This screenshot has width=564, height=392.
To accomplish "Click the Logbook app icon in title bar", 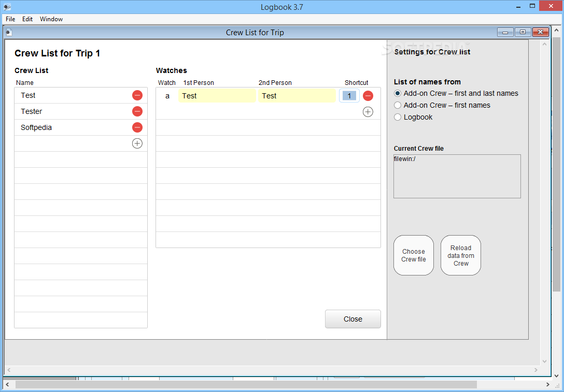I will pyautogui.click(x=7, y=6).
